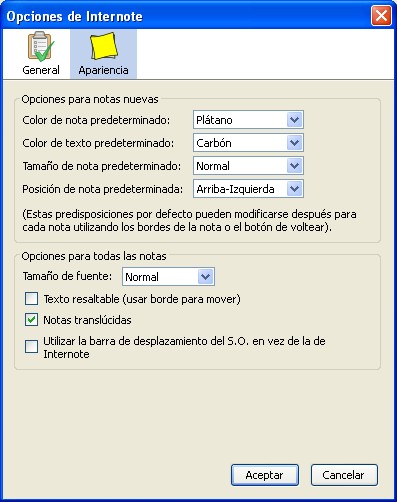Uncheck Notas translúcidas checkbox

pos(31,320)
